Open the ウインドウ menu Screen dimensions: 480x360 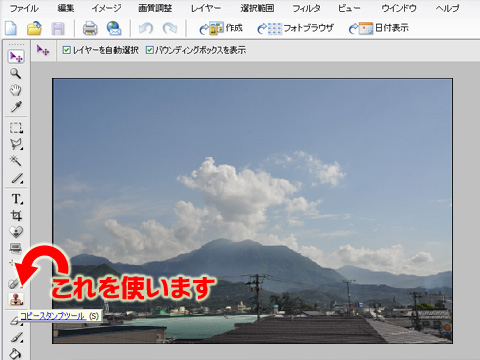click(x=399, y=8)
